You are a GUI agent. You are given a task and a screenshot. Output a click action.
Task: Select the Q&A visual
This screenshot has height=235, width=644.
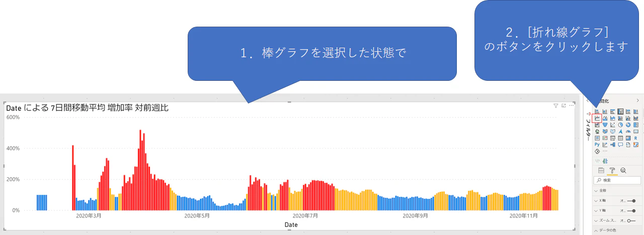click(620, 145)
